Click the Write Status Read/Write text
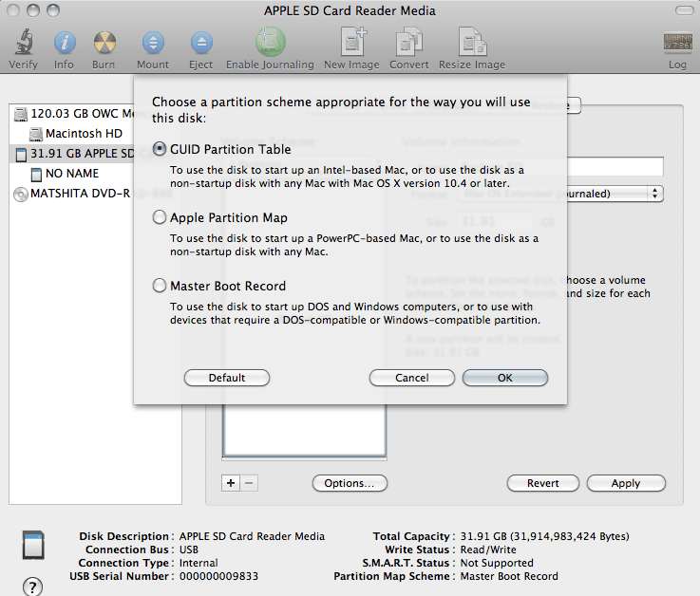 point(488,549)
